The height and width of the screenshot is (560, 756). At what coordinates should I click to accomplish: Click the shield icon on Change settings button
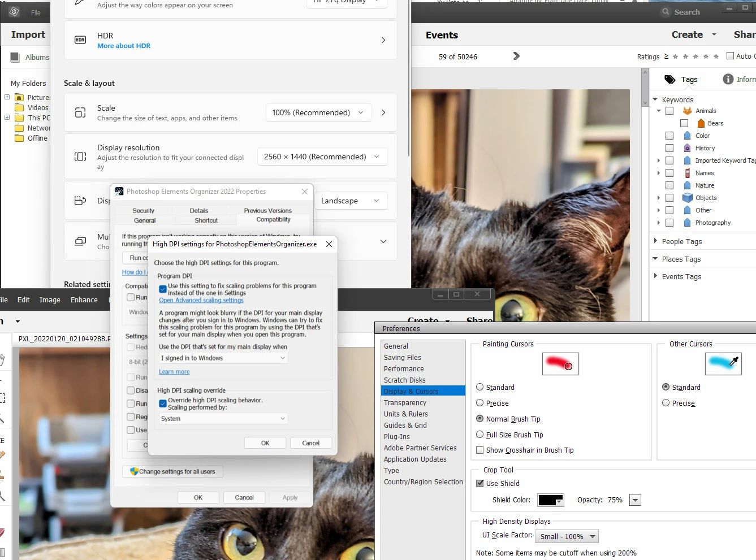click(134, 471)
